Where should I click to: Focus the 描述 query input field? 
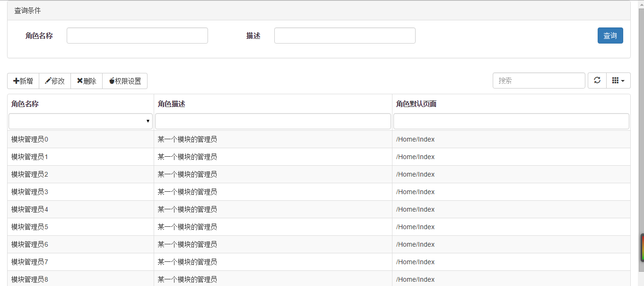coord(345,36)
